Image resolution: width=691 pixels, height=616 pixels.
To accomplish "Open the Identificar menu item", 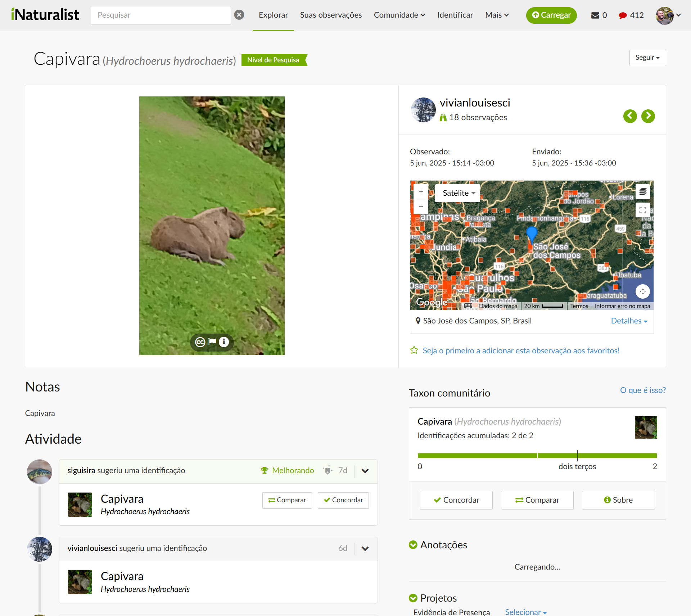I will click(455, 15).
